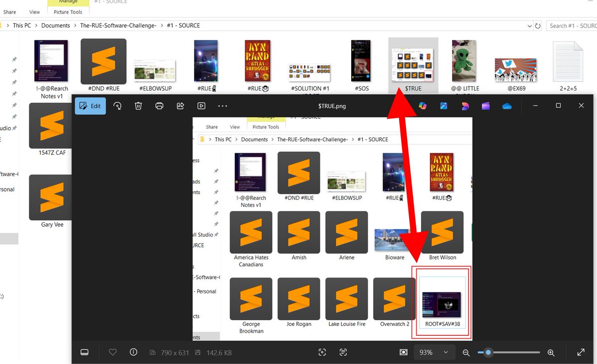Screen dimensions: 597x364
Task: Open the See more (three dots) menu
Action: coord(222,106)
